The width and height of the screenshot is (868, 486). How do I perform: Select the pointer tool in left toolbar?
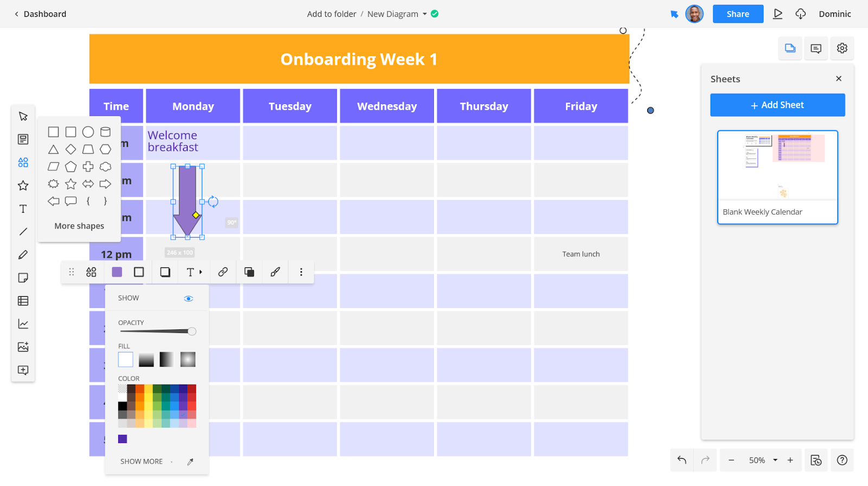(x=23, y=117)
